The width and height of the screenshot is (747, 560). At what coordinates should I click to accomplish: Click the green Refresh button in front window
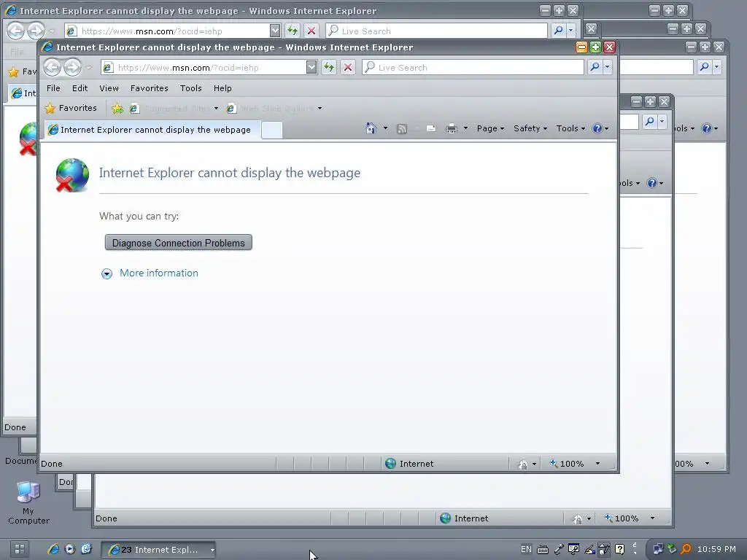point(329,68)
